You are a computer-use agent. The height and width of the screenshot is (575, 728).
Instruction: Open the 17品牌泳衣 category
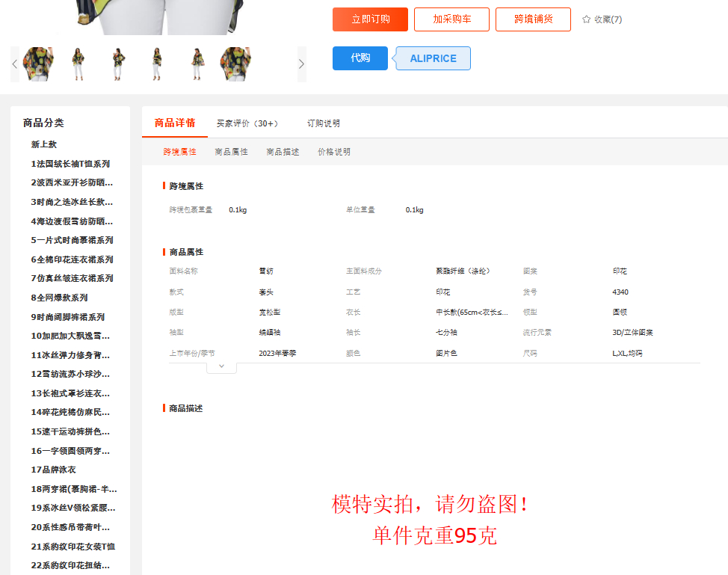click(x=54, y=470)
